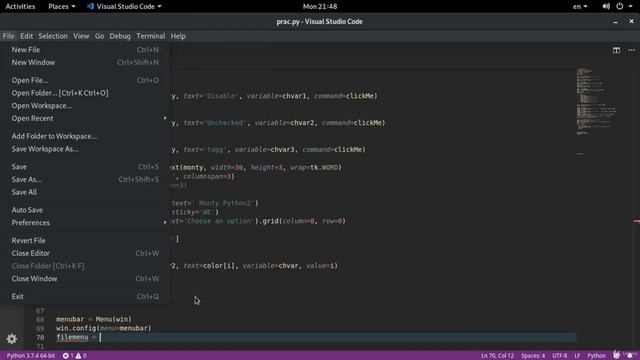
Task: Click 'Monty Python2' string in code
Action: [x=226, y=203]
